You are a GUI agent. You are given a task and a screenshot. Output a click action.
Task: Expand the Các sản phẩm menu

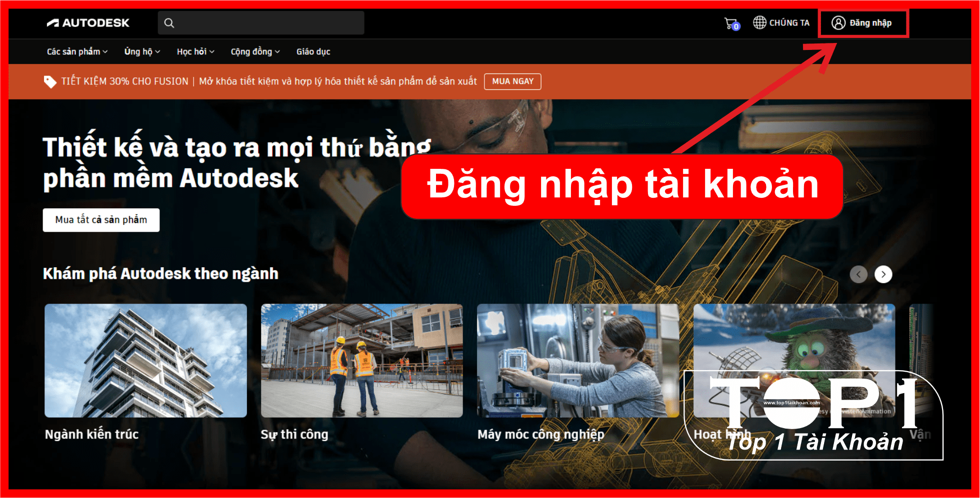point(77,51)
